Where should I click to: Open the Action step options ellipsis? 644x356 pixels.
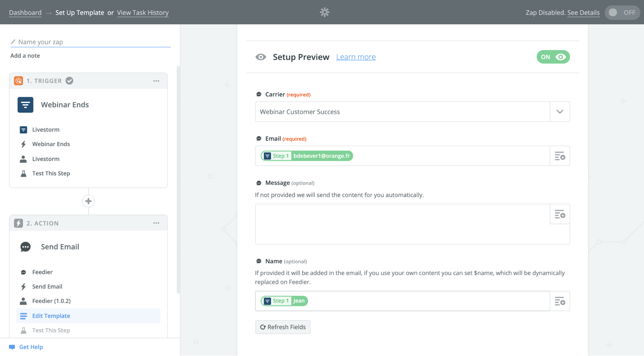(156, 223)
